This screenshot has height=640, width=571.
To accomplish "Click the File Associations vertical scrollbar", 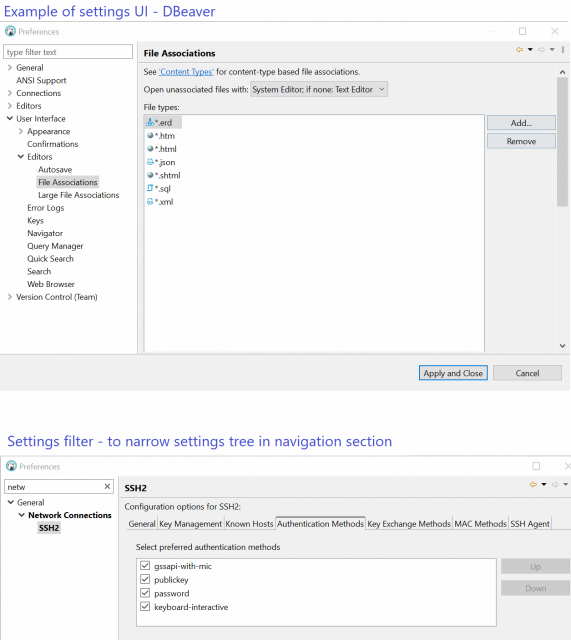I will tap(562, 141).
